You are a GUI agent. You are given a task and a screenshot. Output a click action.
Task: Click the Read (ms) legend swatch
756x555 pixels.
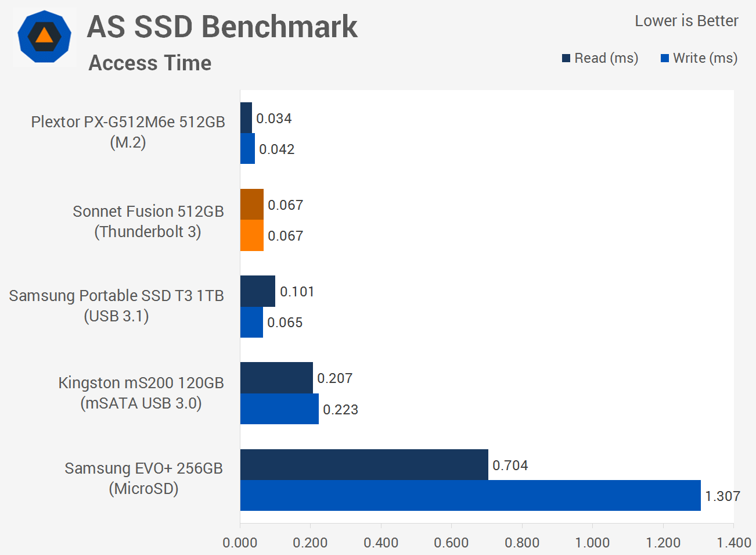coord(566,58)
